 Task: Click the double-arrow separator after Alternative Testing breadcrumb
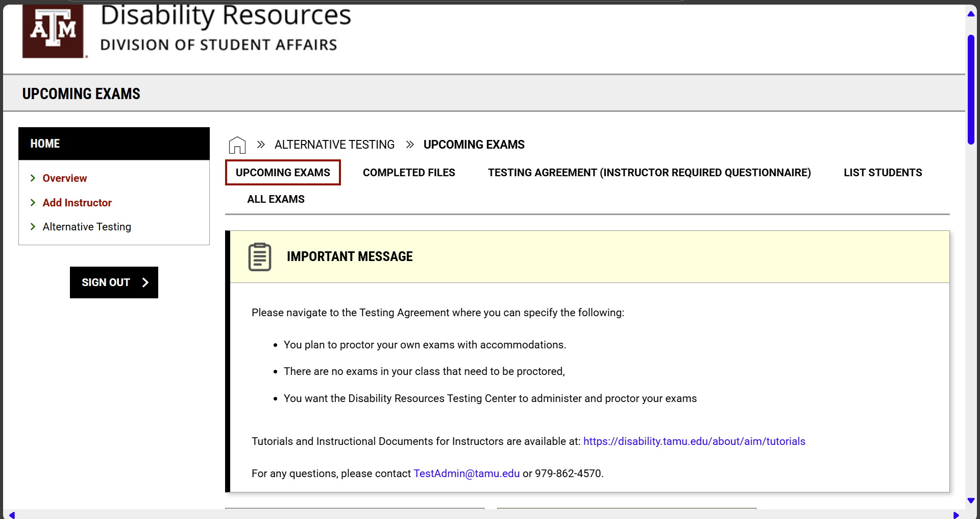[x=410, y=145]
